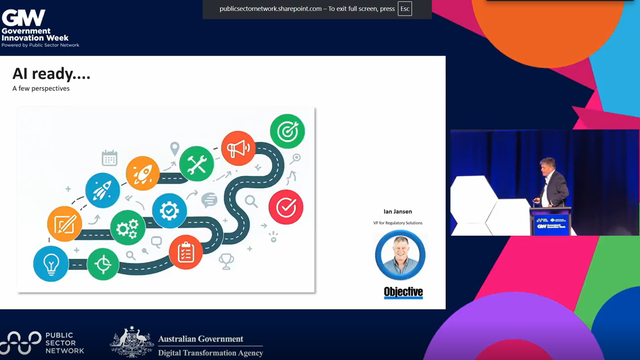The width and height of the screenshot is (640, 360).
Task: Click the Australian Government coat of arms
Action: pyautogui.click(x=132, y=342)
